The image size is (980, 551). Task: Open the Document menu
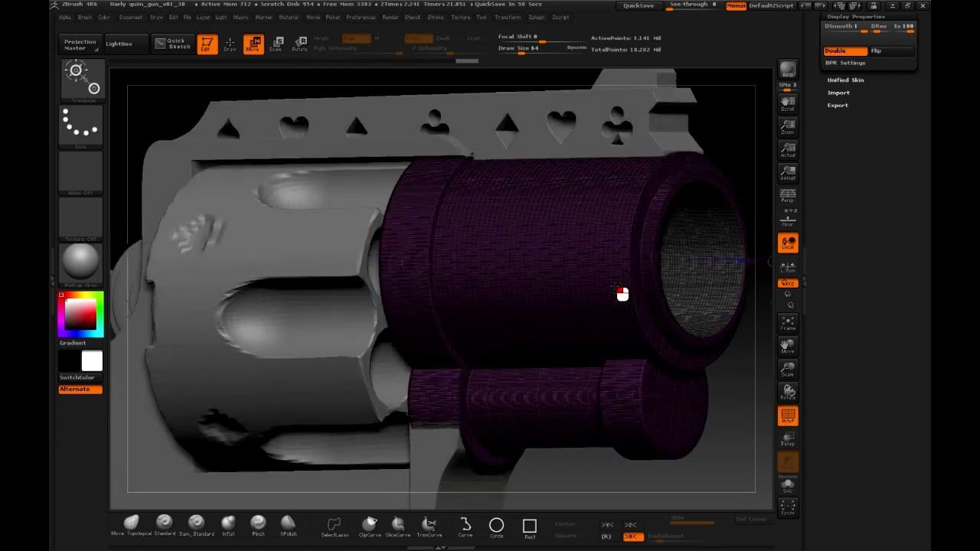pyautogui.click(x=130, y=17)
